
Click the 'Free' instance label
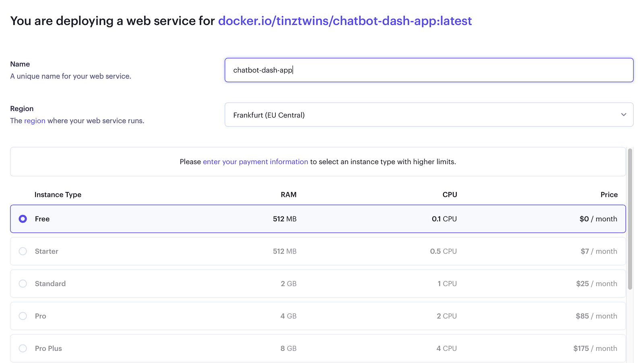[42, 219]
